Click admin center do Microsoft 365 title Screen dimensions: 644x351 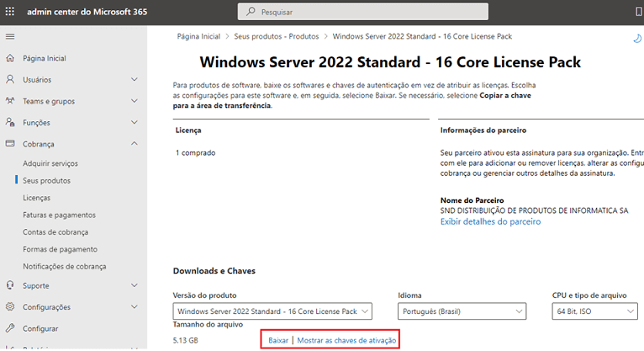[87, 12]
